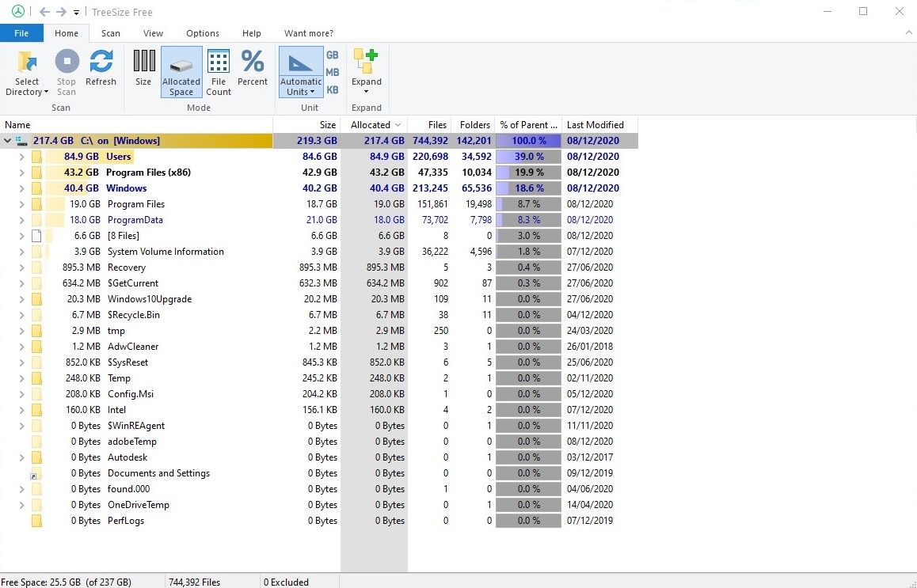
Task: Refresh the scan results
Action: point(101,68)
